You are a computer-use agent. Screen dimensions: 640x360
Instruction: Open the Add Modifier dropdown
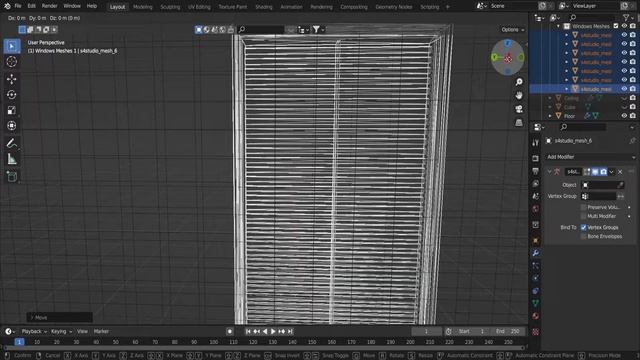[590, 157]
